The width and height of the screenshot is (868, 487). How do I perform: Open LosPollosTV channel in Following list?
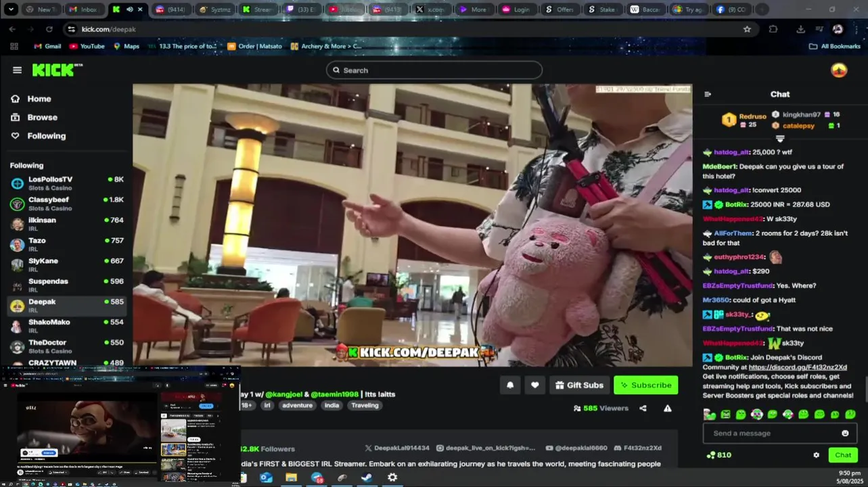[x=66, y=183]
